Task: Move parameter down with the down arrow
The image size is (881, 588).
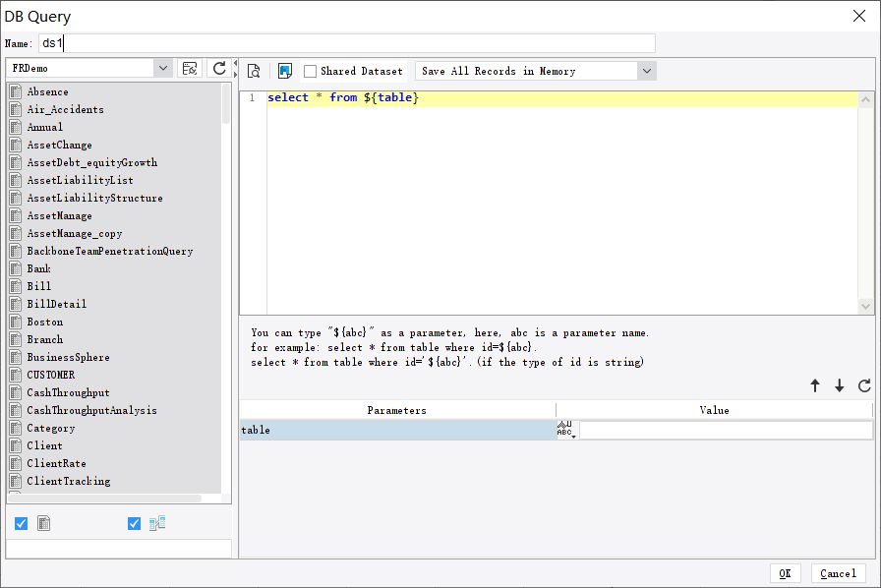Action: pyautogui.click(x=839, y=386)
